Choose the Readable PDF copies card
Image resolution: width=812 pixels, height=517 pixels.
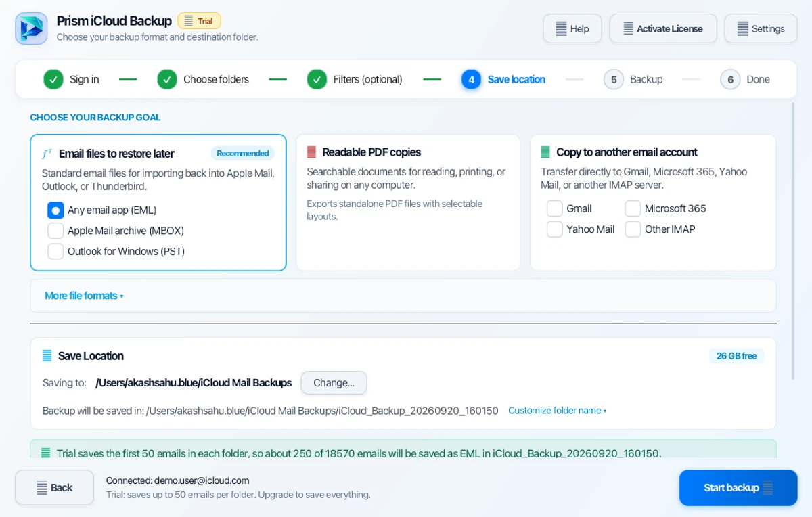pos(408,202)
